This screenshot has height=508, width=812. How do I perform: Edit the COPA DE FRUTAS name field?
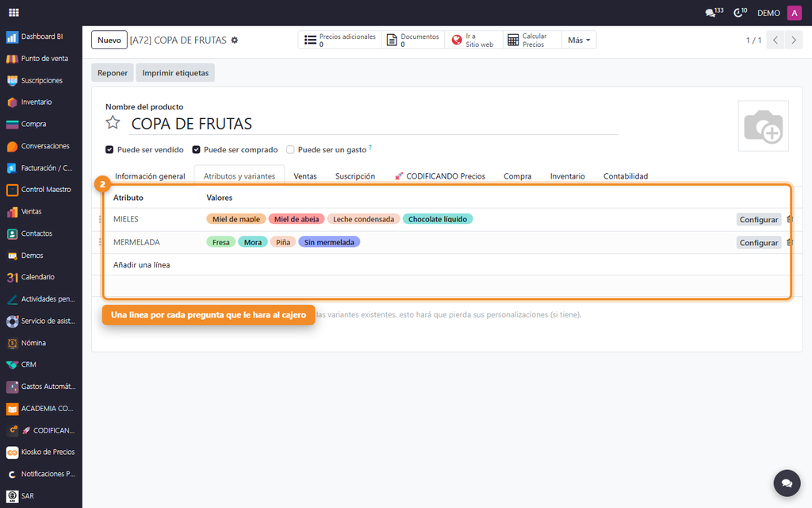[373, 124]
